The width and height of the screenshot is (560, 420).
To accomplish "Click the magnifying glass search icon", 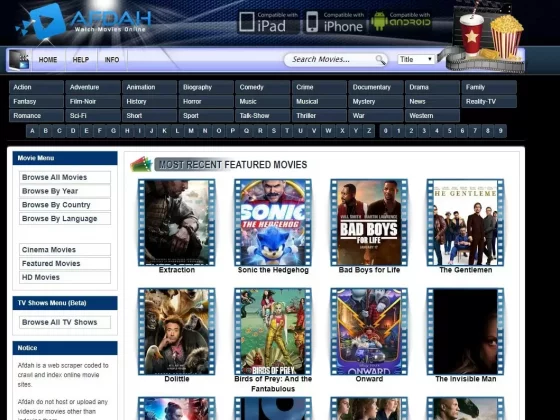I will 381,60.
